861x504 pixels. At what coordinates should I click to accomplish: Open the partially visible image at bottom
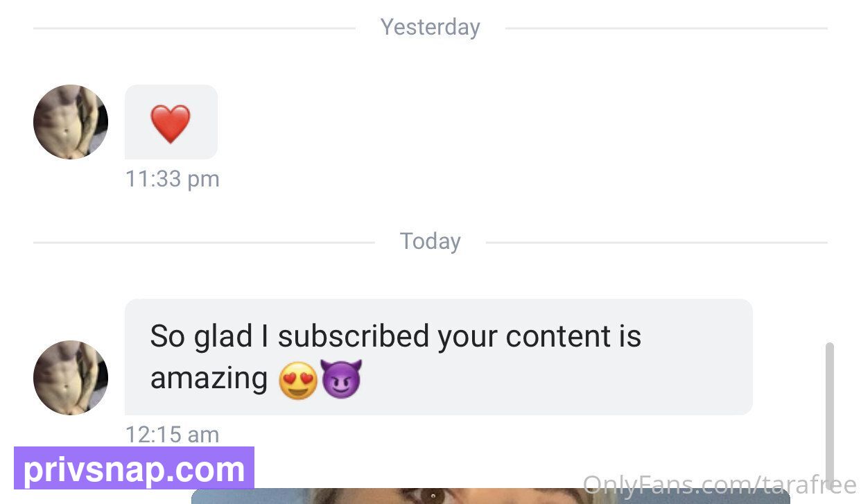tap(490, 496)
